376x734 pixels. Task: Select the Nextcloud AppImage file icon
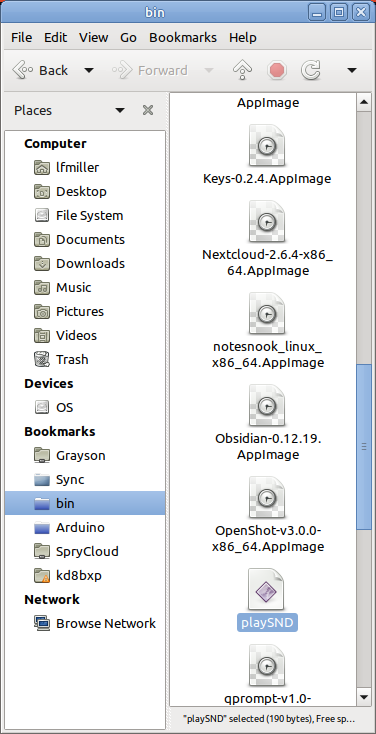click(267, 221)
